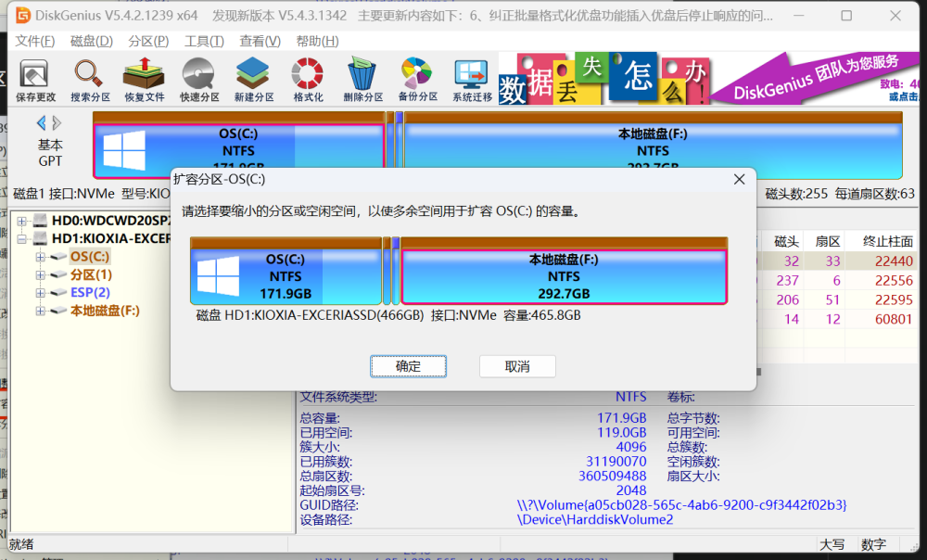
Task: Select OS(C:) in the disk tree
Action: tap(90, 257)
